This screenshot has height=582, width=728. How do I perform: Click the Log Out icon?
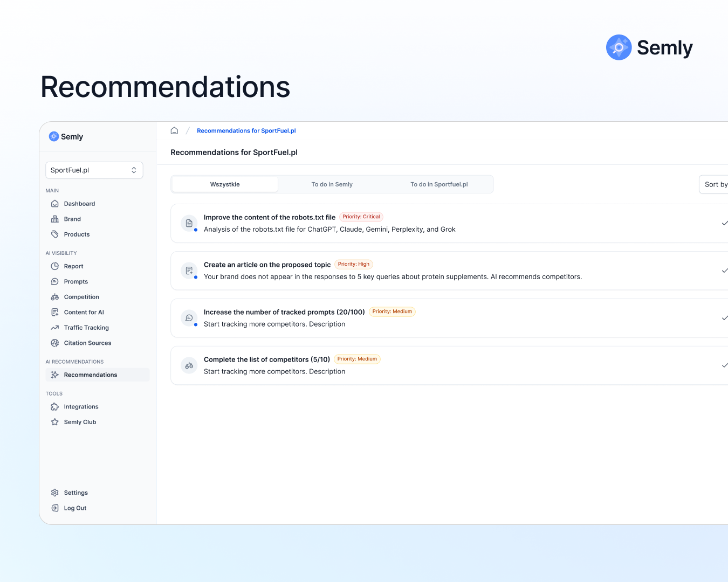click(55, 508)
